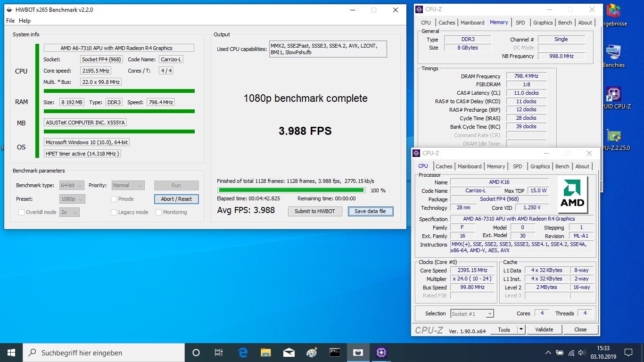Click the Close button in CPU-Z

pyautogui.click(x=580, y=329)
